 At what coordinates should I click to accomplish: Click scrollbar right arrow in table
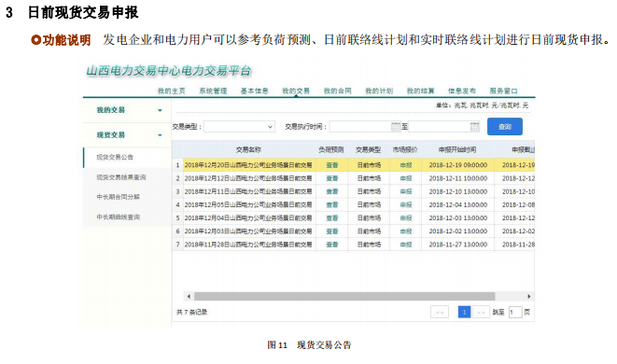529,296
